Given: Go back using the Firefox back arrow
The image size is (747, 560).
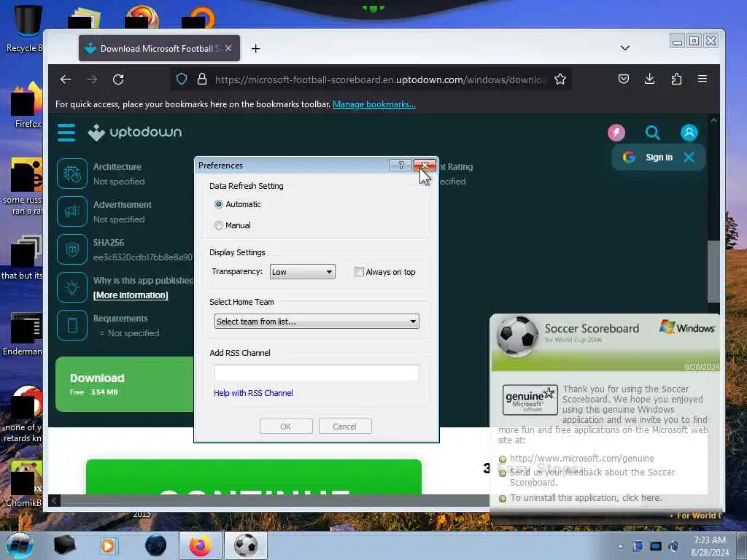Looking at the screenshot, I should [66, 79].
